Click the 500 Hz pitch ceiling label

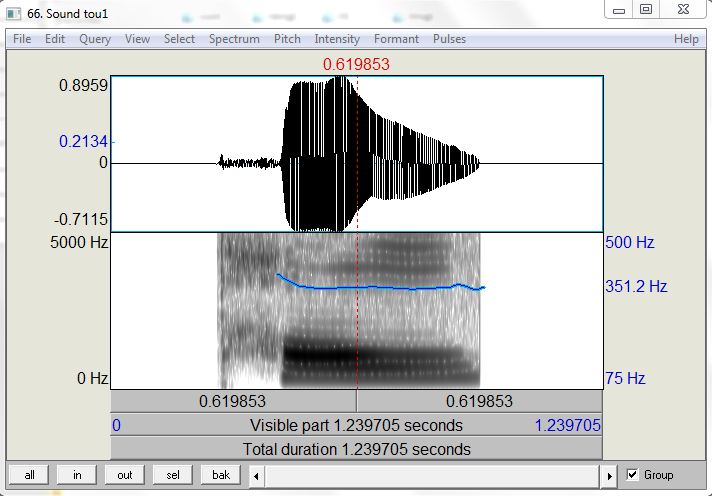(x=629, y=242)
